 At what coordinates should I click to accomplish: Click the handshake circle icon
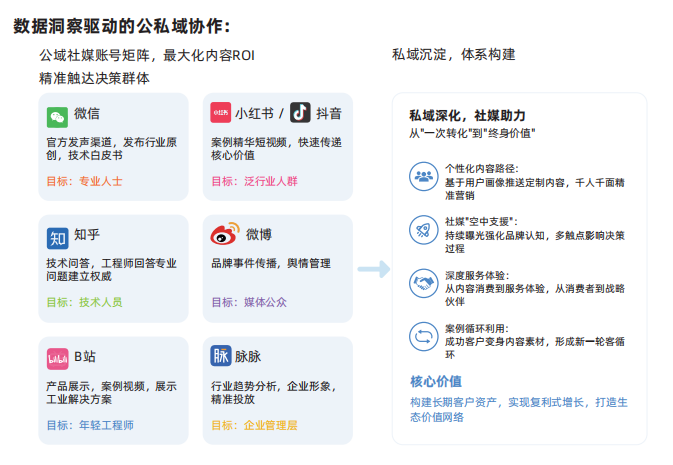[x=424, y=283]
